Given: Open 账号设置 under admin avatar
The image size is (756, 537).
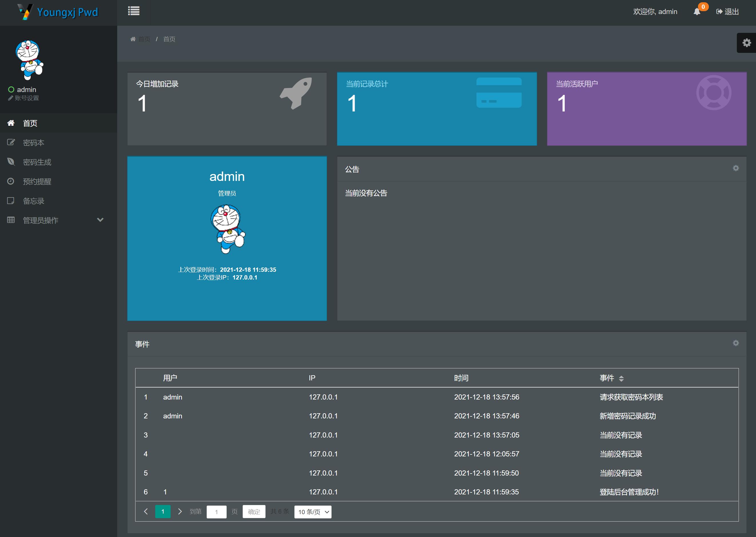Looking at the screenshot, I should [27, 98].
